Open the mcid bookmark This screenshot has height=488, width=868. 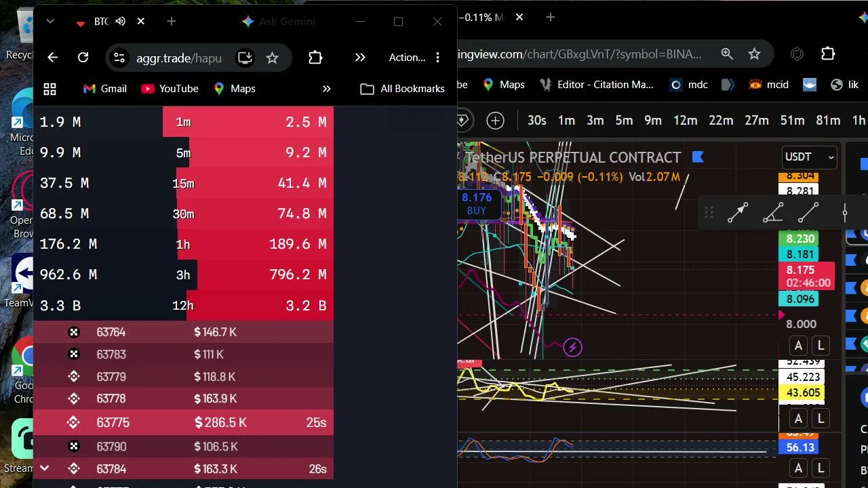[768, 85]
